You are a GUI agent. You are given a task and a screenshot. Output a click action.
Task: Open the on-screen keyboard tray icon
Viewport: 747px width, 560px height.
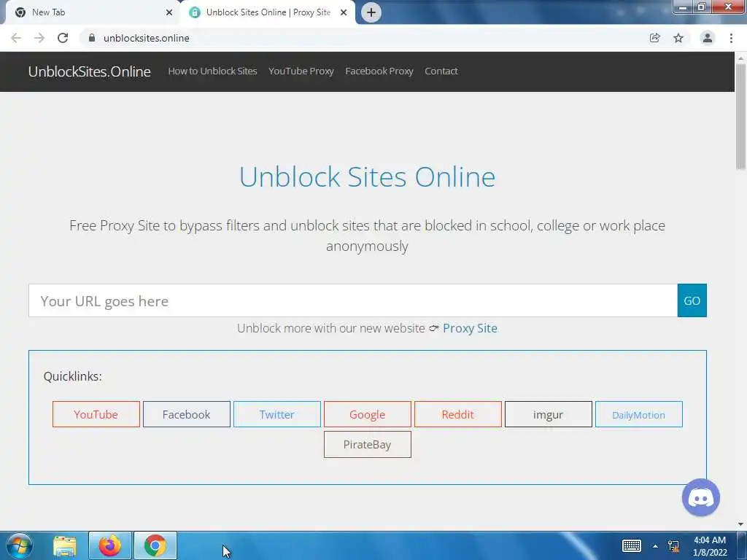click(631, 545)
